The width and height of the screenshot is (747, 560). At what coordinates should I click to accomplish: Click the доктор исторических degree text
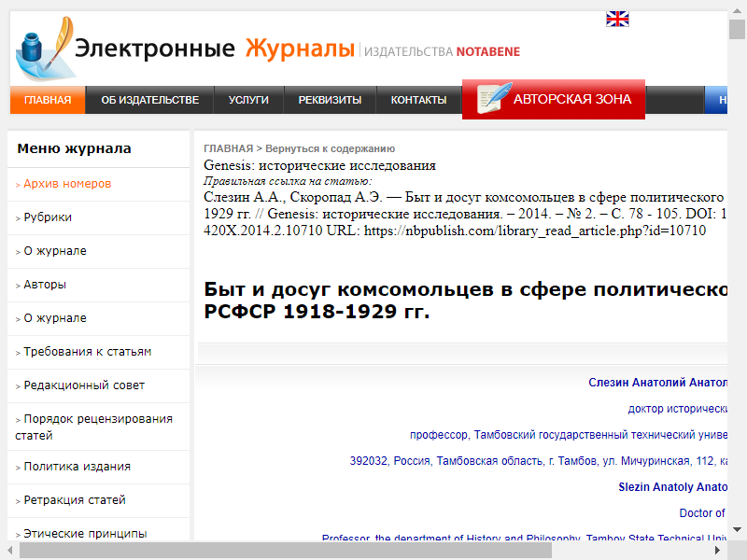coord(678,409)
